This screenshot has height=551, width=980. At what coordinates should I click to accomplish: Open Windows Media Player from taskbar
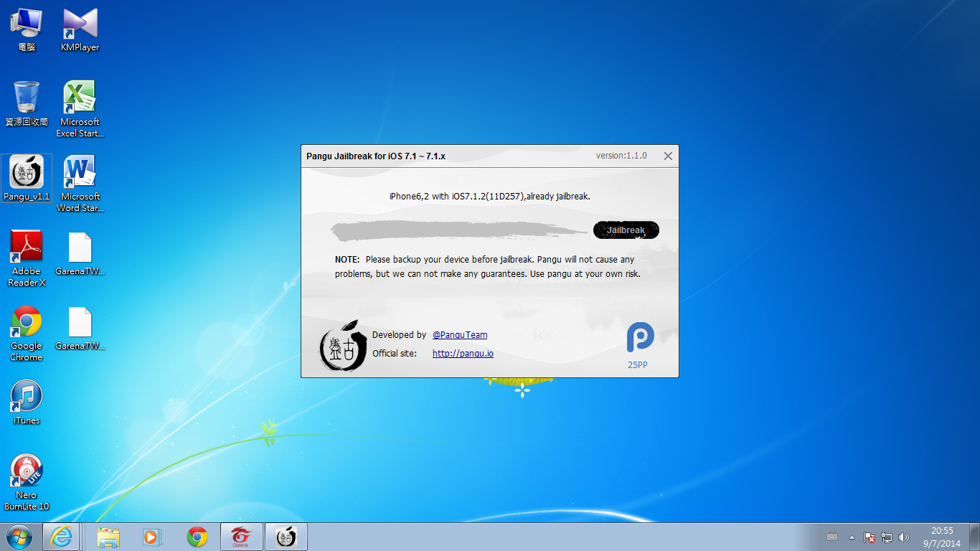coord(151,537)
